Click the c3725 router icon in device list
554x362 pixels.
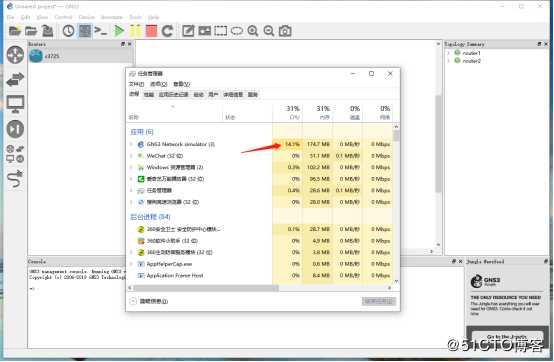[36, 56]
